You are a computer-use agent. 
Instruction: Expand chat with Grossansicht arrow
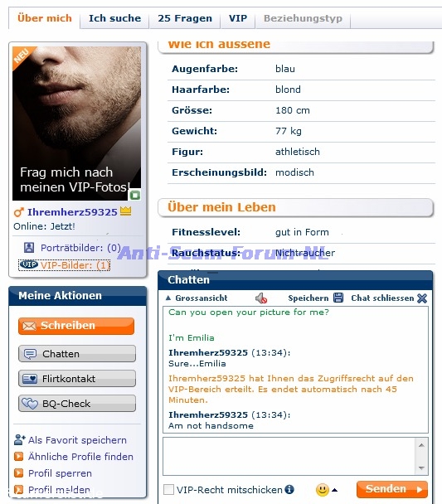[x=168, y=298]
